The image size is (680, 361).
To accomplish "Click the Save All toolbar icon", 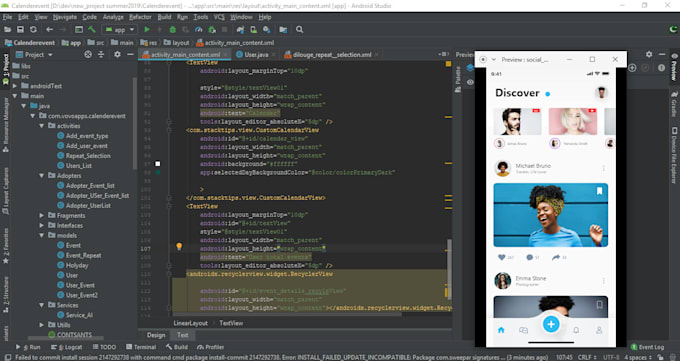I will pos(20,30).
